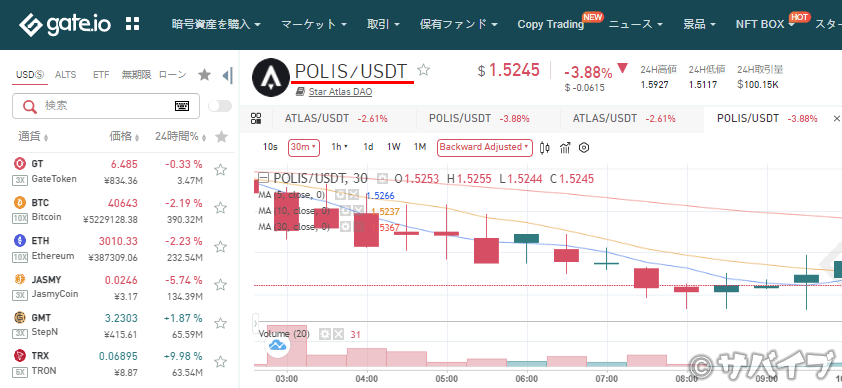Sort the list by 価格 column
This screenshot has height=388, width=842.
[x=124, y=137]
